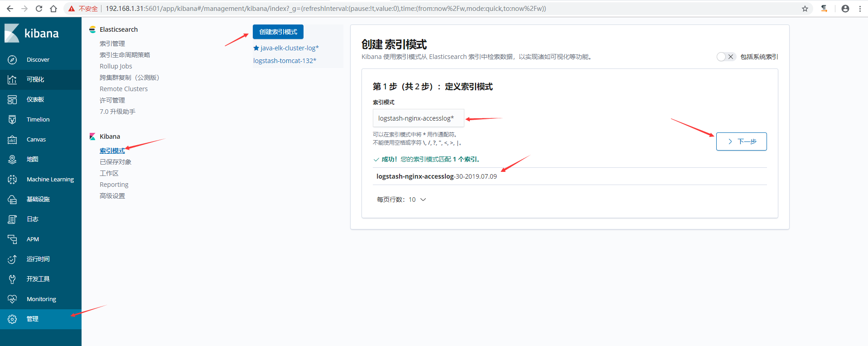Select 许可管理 menu item
The image size is (868, 346).
(112, 100)
